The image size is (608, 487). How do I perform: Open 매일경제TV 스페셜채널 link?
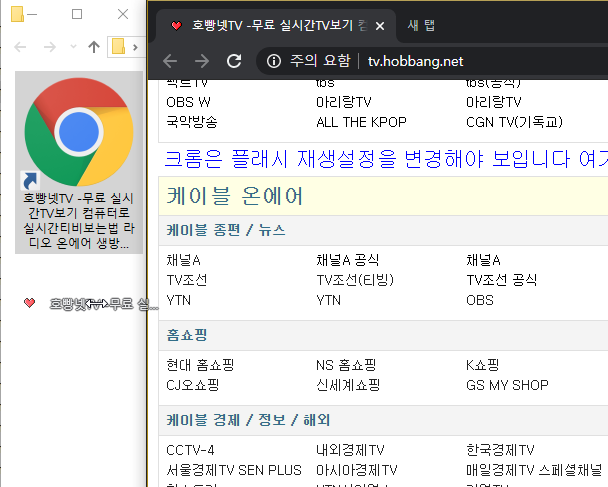pyautogui.click(x=534, y=470)
